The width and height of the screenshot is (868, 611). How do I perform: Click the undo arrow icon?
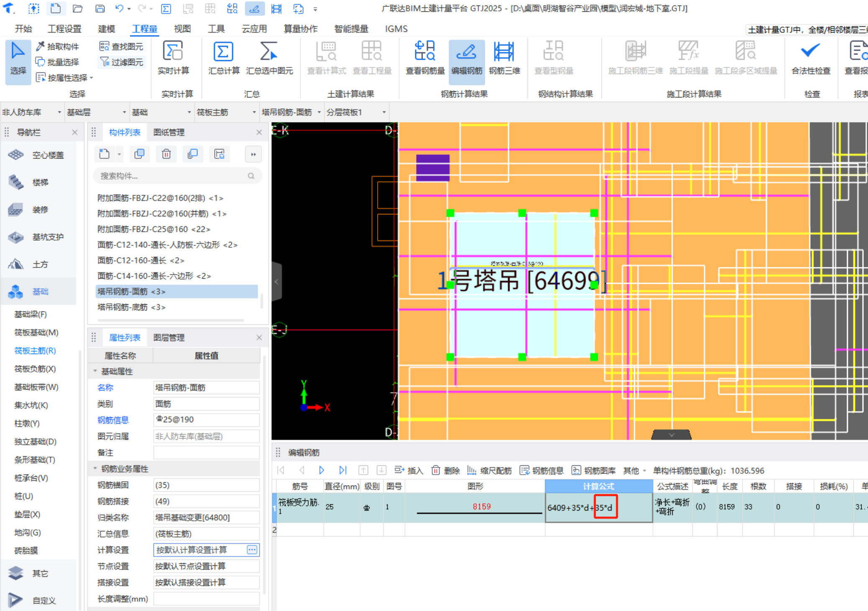[119, 8]
